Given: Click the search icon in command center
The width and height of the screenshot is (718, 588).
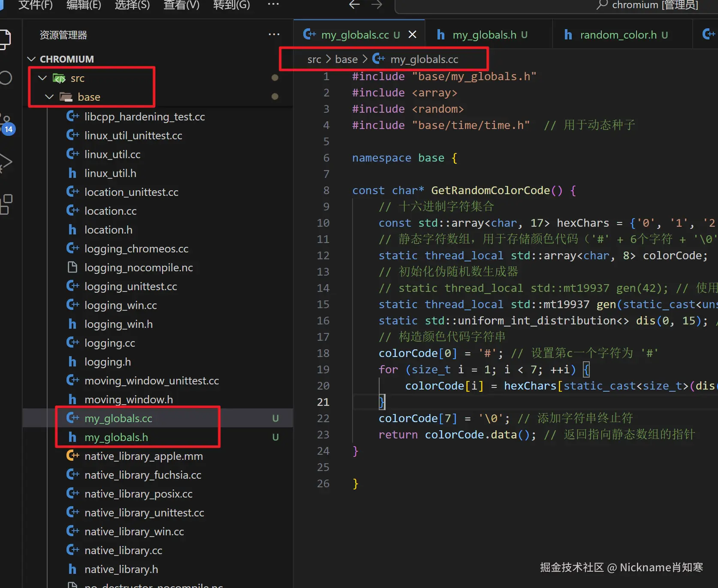Looking at the screenshot, I should 602,5.
